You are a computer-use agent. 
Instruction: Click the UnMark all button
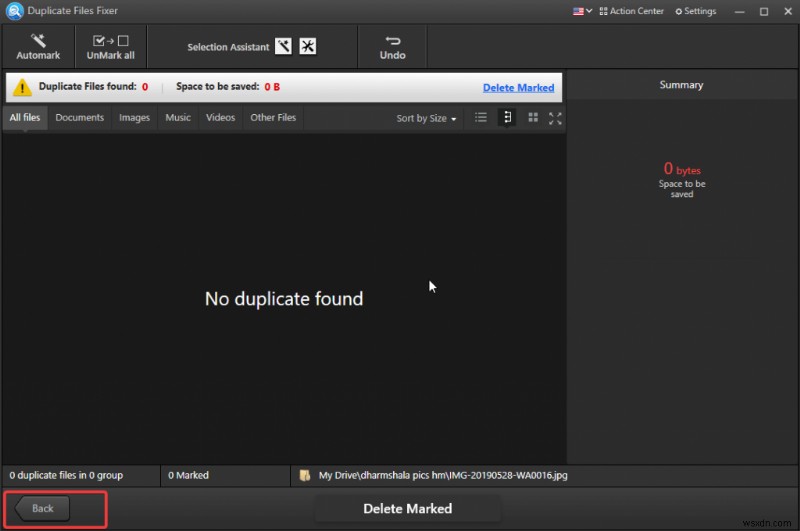110,46
